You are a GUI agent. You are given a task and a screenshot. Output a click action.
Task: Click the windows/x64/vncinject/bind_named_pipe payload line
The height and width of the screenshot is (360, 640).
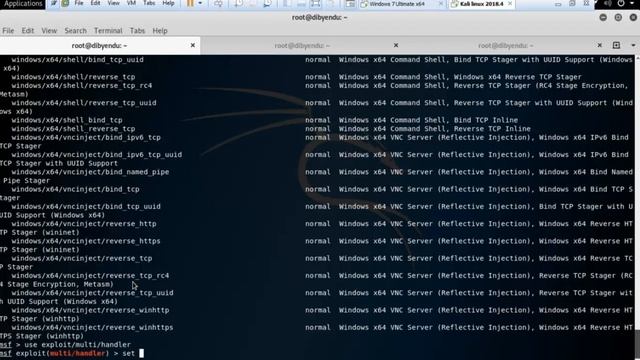(90, 172)
